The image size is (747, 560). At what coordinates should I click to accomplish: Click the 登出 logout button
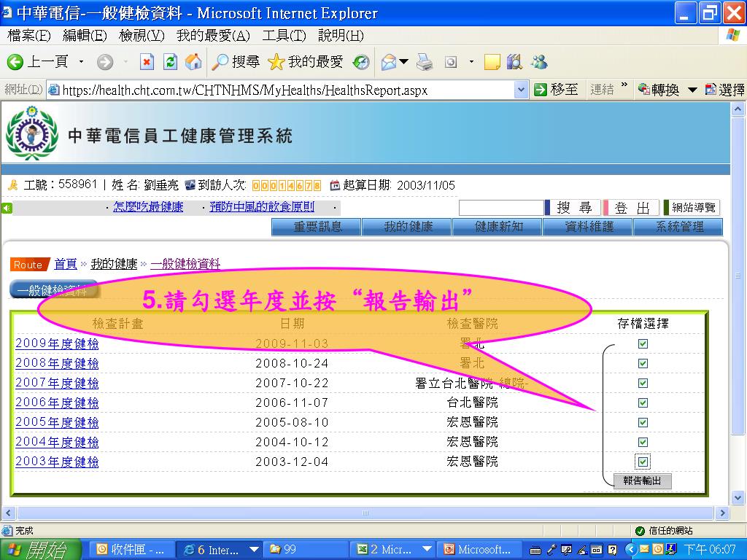pos(631,208)
